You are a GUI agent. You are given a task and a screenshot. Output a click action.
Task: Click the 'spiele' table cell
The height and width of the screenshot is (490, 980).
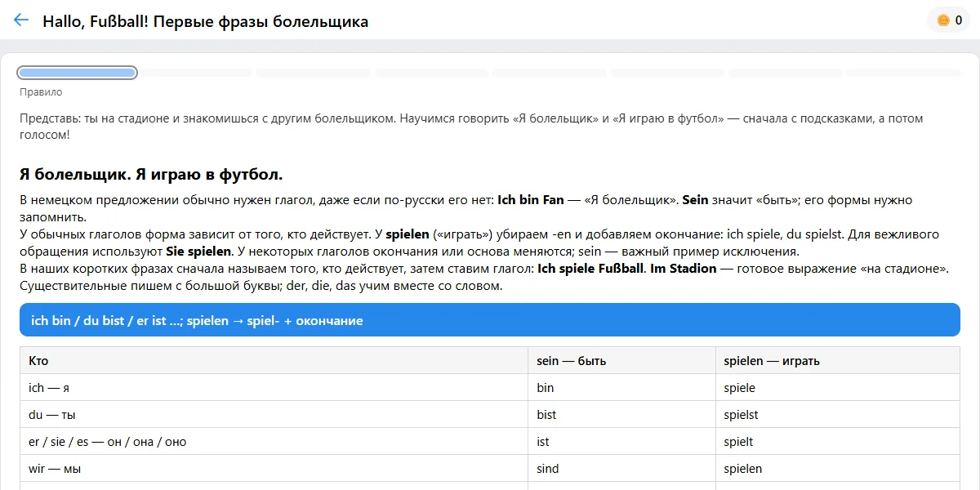838,388
